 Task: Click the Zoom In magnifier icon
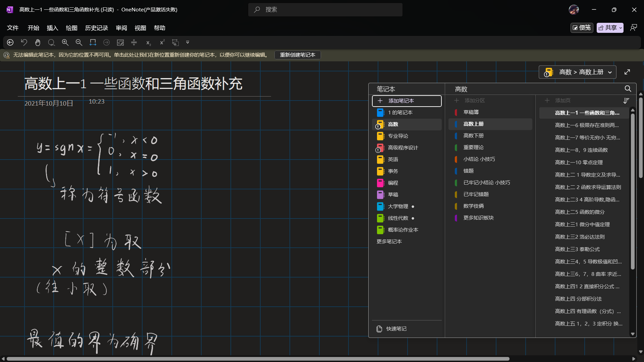click(65, 43)
